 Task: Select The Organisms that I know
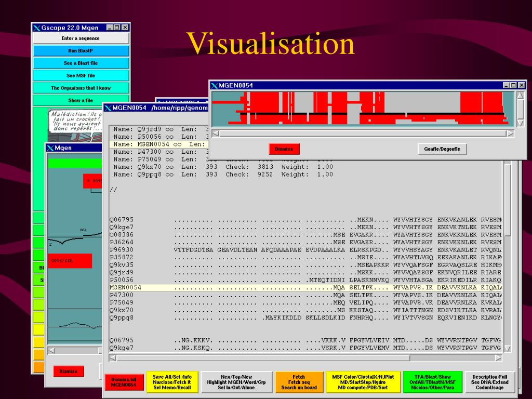(x=81, y=88)
